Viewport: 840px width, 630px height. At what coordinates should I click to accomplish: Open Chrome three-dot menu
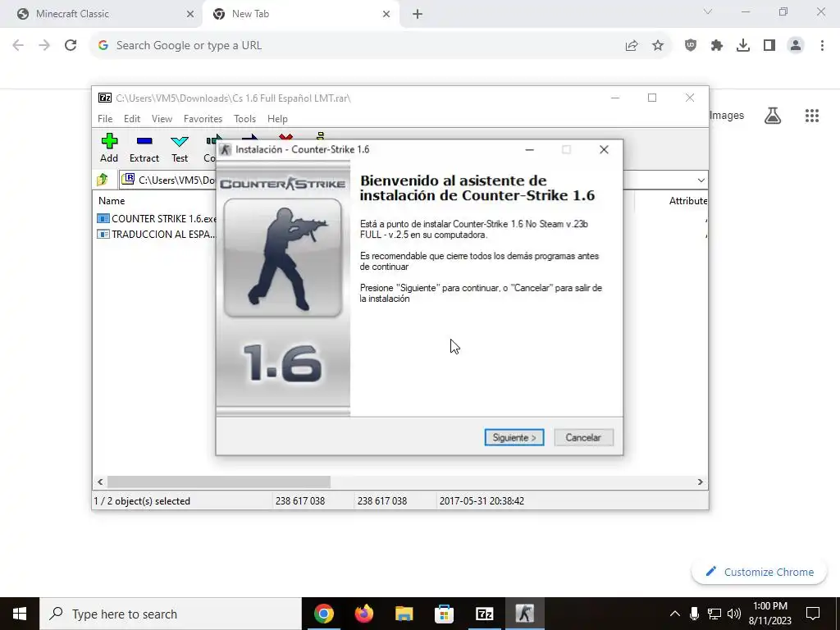tap(822, 46)
